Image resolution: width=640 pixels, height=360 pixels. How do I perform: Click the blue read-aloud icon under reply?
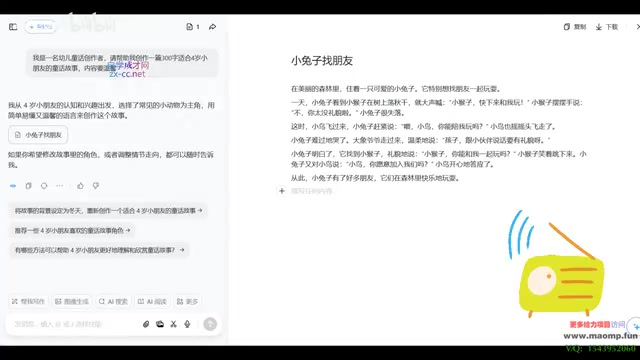[13, 186]
